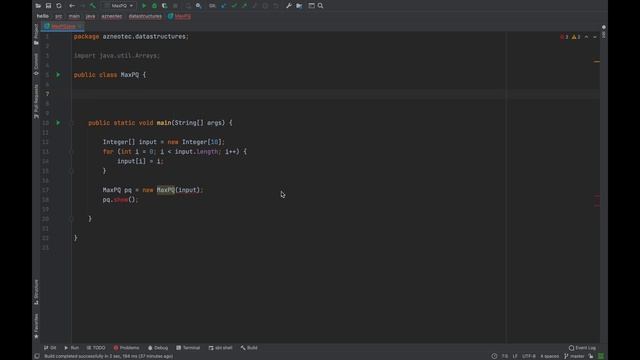
Task: Click the Project Structure folder icon
Action: (x=299, y=6)
